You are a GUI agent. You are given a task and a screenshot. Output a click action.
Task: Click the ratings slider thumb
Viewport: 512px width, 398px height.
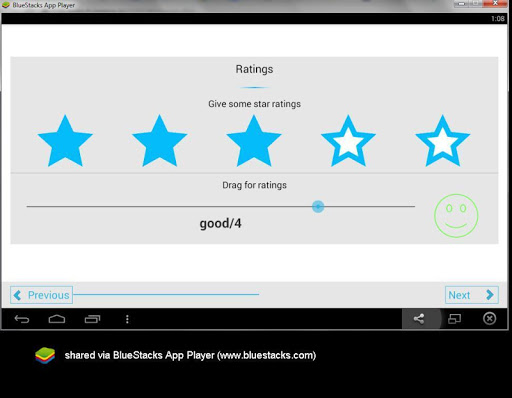[318, 206]
